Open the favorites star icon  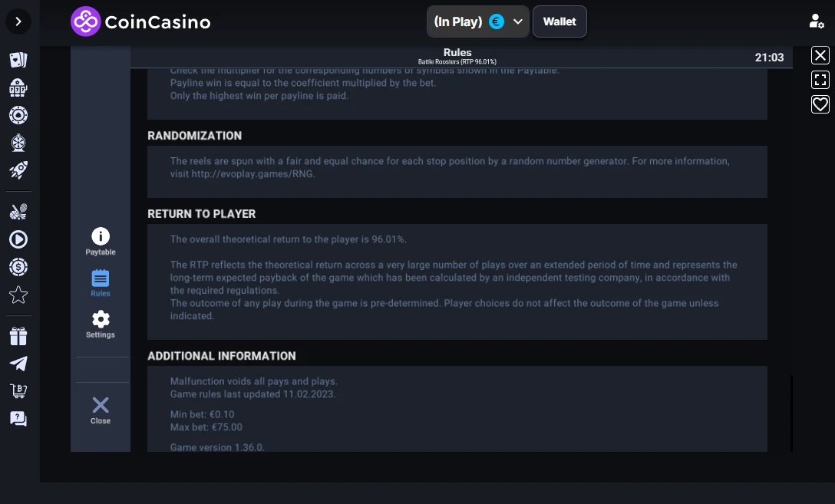point(18,295)
